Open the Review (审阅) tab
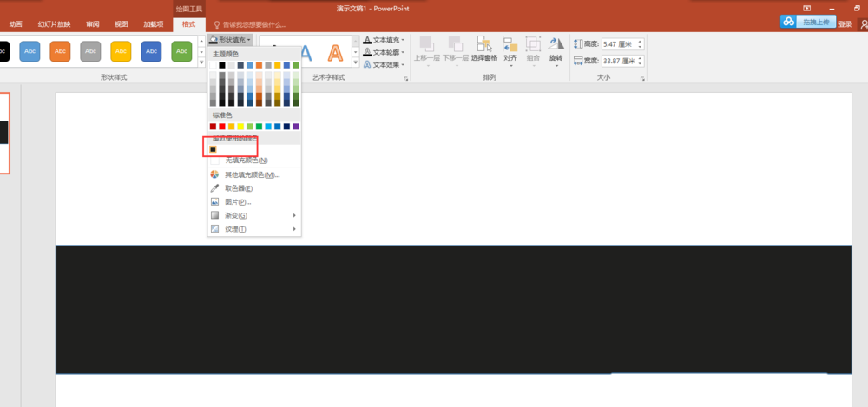The width and height of the screenshot is (868, 407). [x=93, y=24]
